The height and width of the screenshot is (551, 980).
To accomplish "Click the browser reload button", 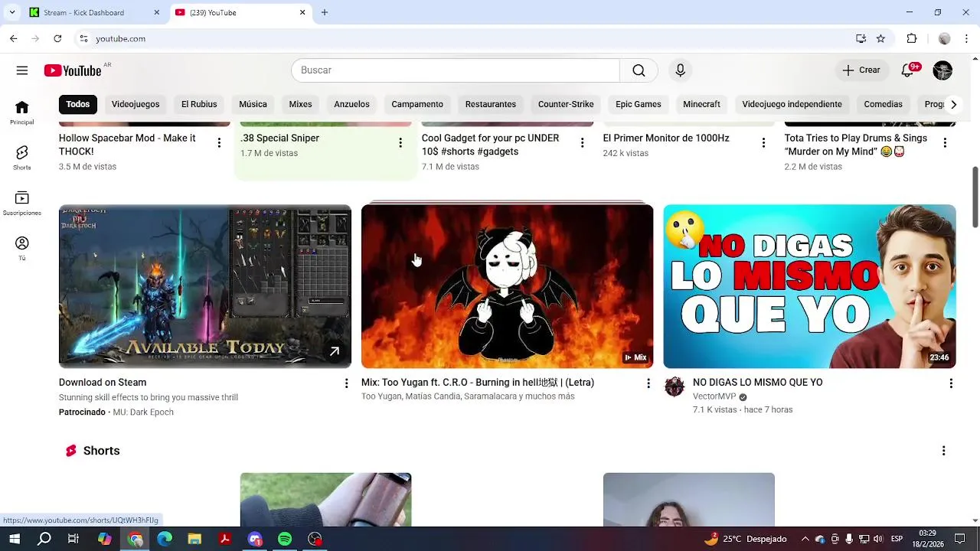I will coord(57,38).
